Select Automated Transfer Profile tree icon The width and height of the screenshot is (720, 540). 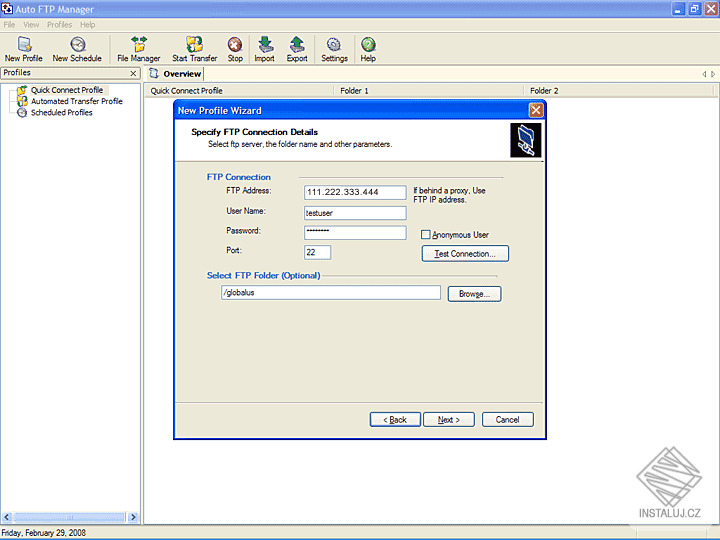(22, 101)
